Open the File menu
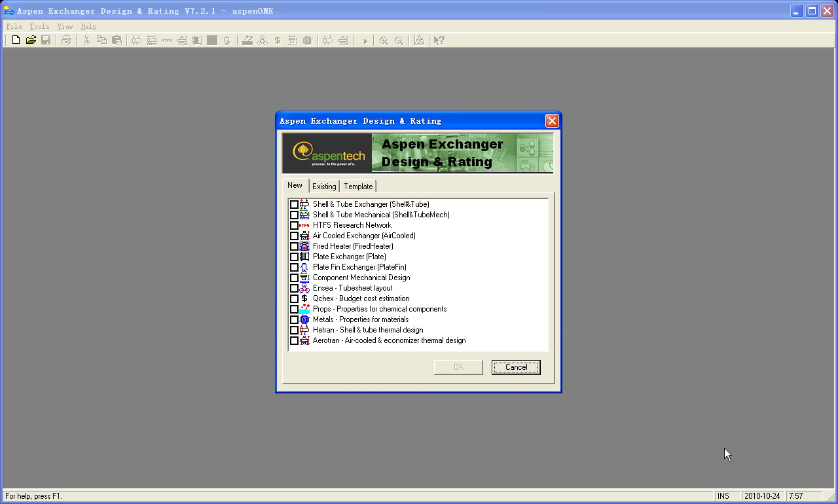 pyautogui.click(x=14, y=27)
